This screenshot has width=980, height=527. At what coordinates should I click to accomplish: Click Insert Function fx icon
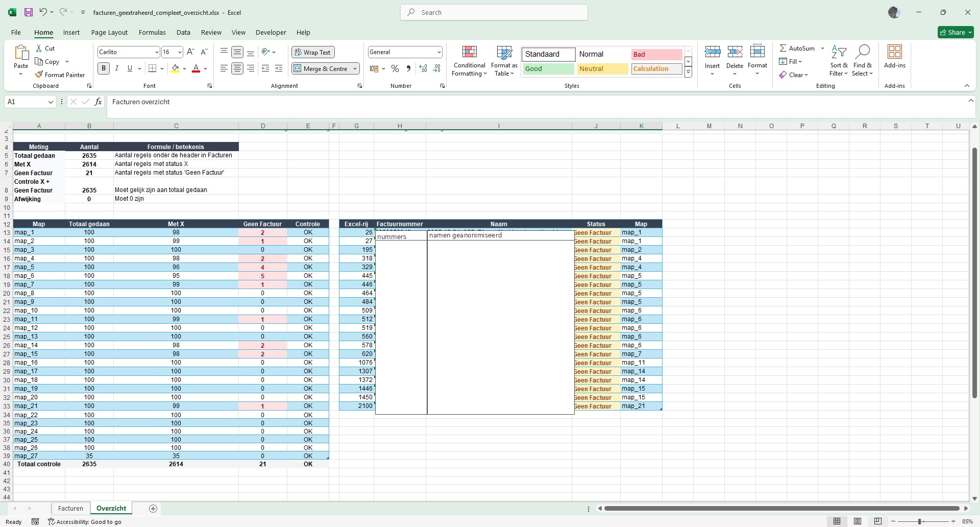99,102
